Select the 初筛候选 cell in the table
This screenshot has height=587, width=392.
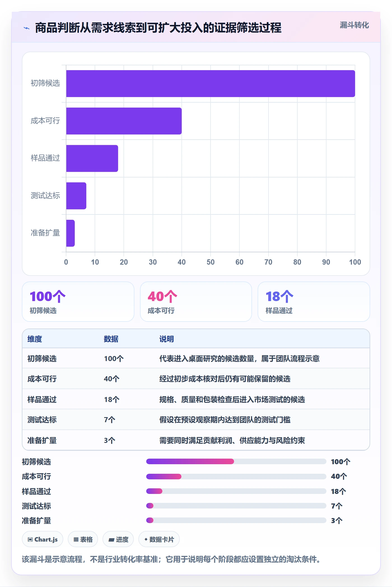(42, 359)
